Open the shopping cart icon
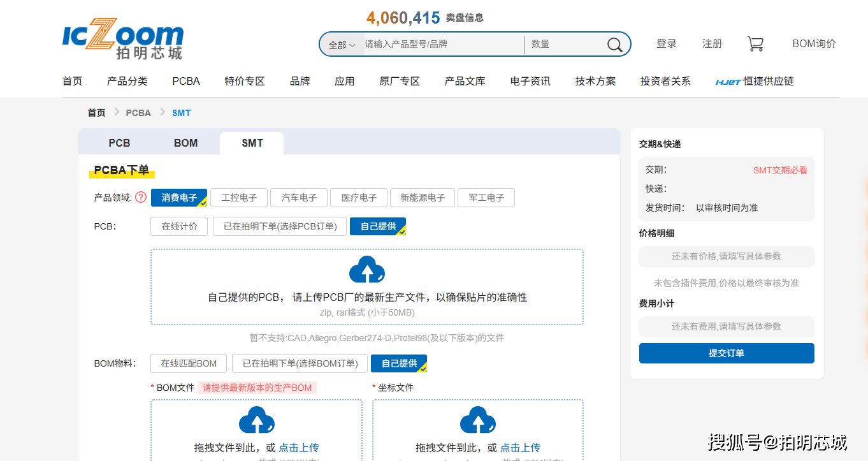 pos(755,44)
